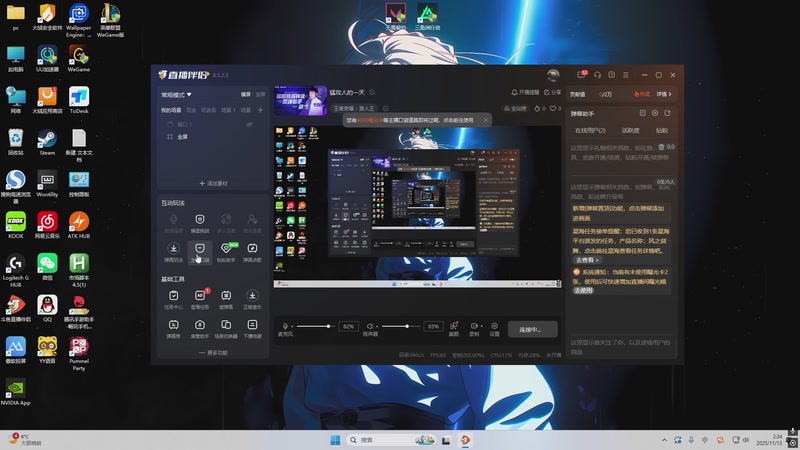Click 开播提醒 broadcast reminder

click(525, 92)
